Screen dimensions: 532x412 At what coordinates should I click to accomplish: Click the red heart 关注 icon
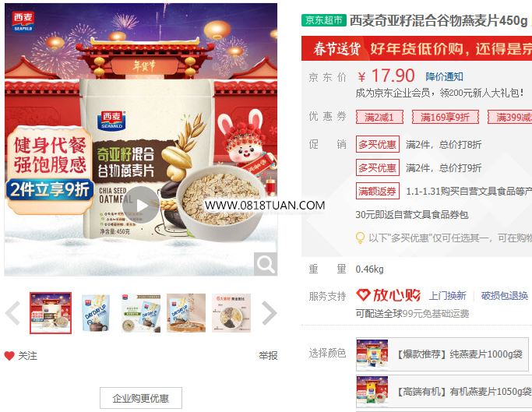9,356
